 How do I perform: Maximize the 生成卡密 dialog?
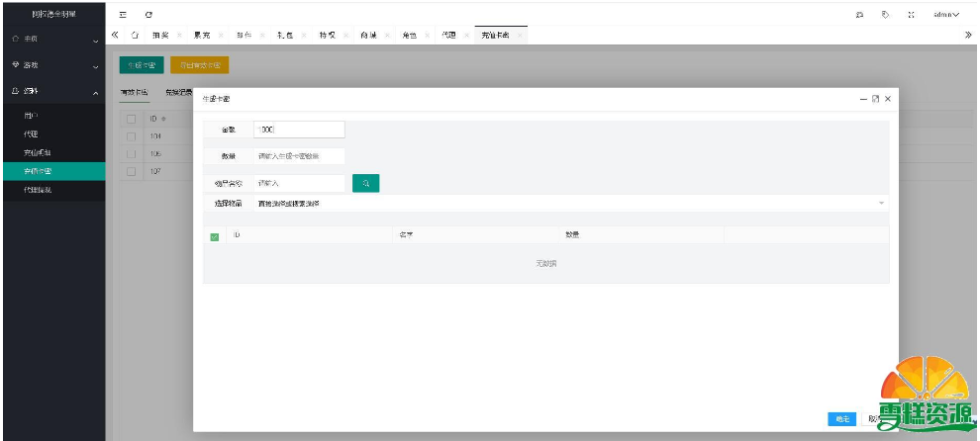(x=876, y=99)
